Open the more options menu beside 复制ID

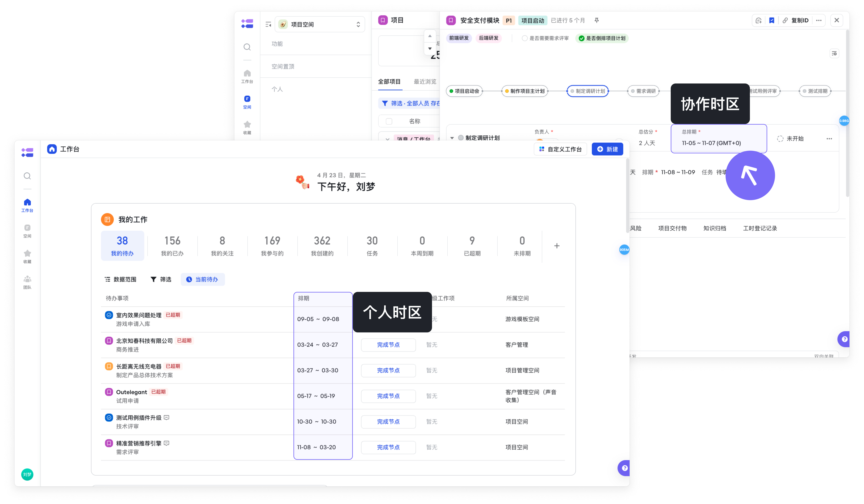(x=819, y=20)
